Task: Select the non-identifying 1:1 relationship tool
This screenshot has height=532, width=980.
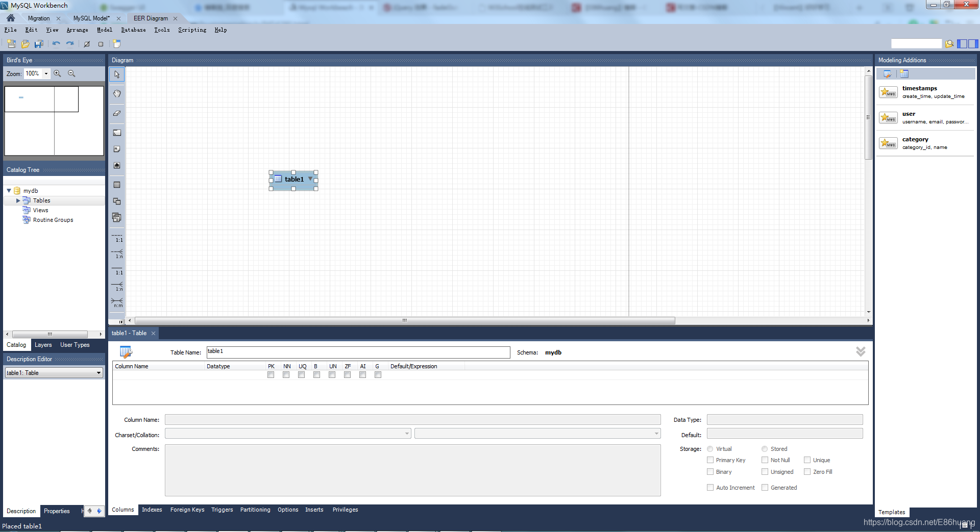Action: [117, 238]
